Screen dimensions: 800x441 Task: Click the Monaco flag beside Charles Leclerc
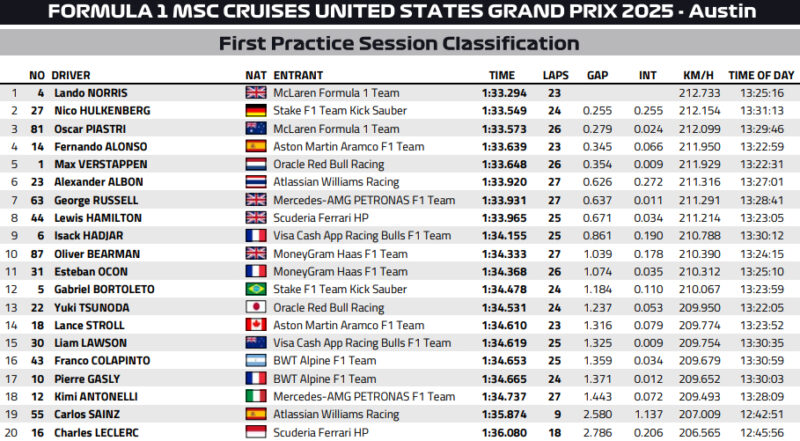coord(256,432)
